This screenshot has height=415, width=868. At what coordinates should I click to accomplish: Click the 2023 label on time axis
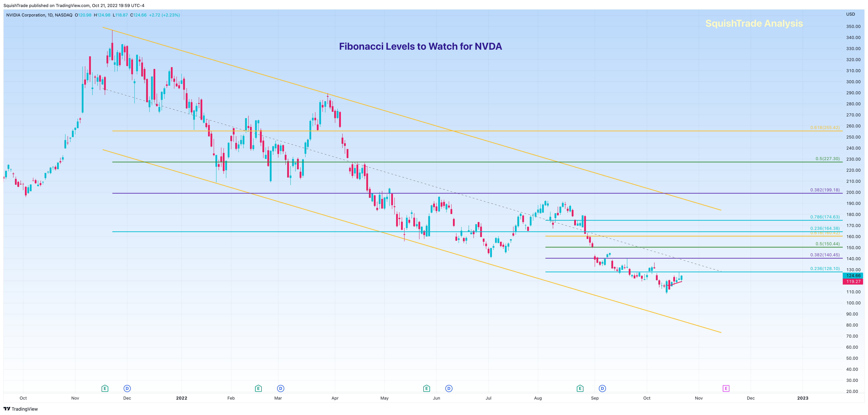(803, 398)
